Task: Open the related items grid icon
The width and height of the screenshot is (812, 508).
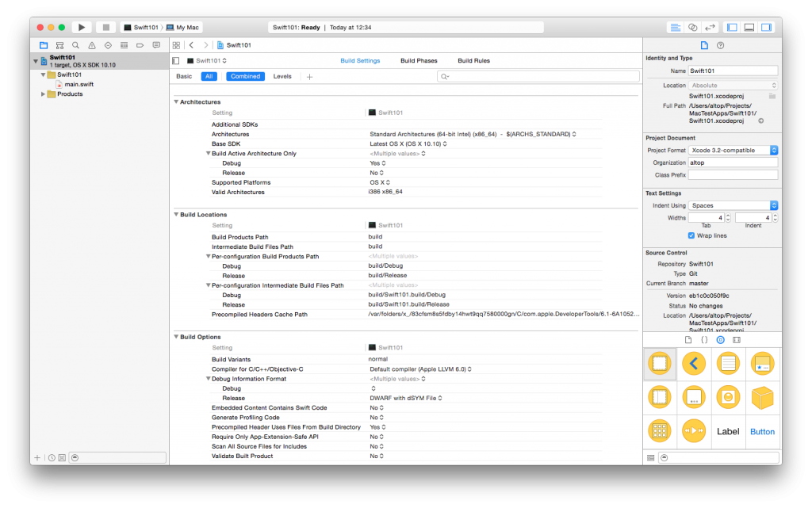Action: tap(177, 45)
